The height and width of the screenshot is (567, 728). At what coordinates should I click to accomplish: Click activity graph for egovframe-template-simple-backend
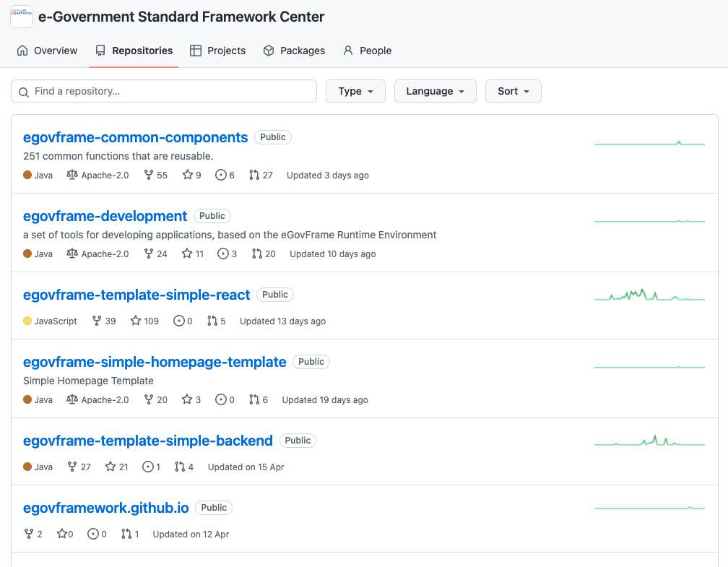click(x=649, y=440)
